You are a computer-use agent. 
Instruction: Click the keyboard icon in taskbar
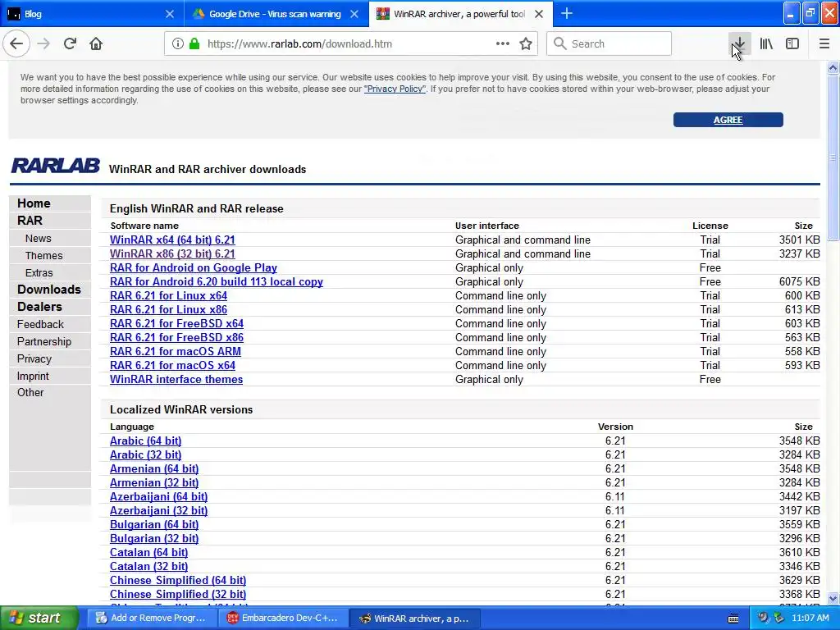[x=733, y=619]
